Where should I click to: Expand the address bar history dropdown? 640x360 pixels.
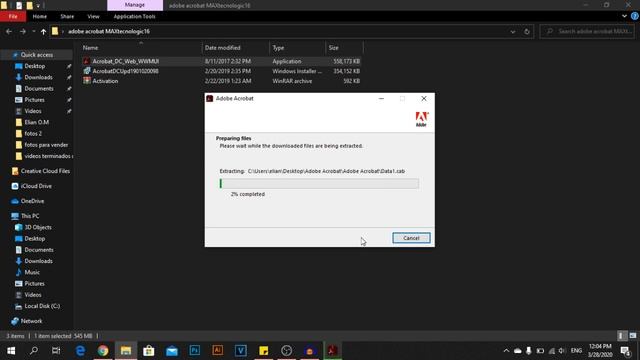[x=513, y=31]
